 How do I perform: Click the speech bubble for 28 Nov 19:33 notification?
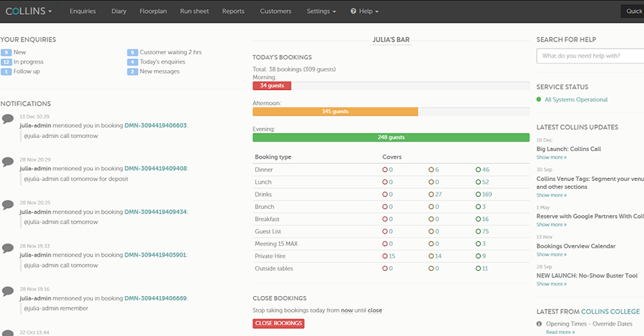click(8, 248)
